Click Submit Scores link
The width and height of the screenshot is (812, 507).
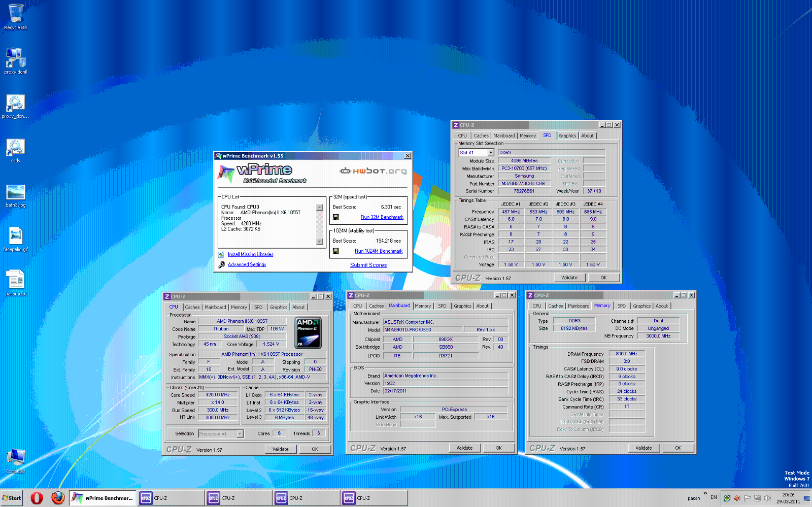pyautogui.click(x=368, y=265)
